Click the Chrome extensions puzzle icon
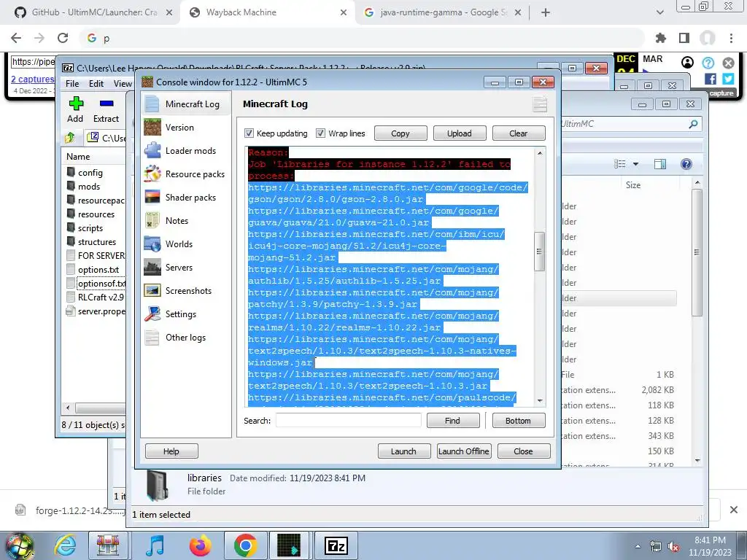This screenshot has width=747, height=560. click(x=660, y=38)
